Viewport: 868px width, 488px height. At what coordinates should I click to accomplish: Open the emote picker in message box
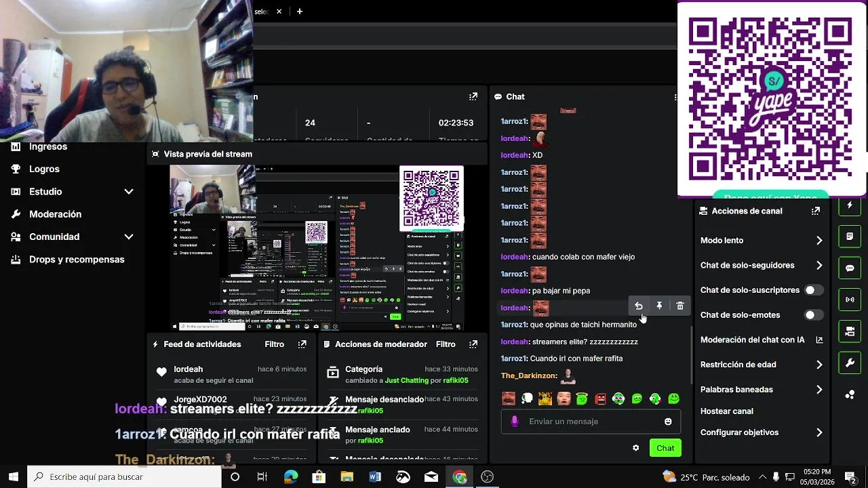[x=668, y=422]
